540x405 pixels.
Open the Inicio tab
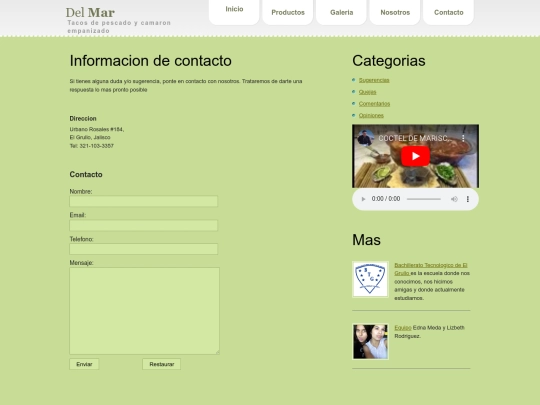pyautogui.click(x=234, y=11)
